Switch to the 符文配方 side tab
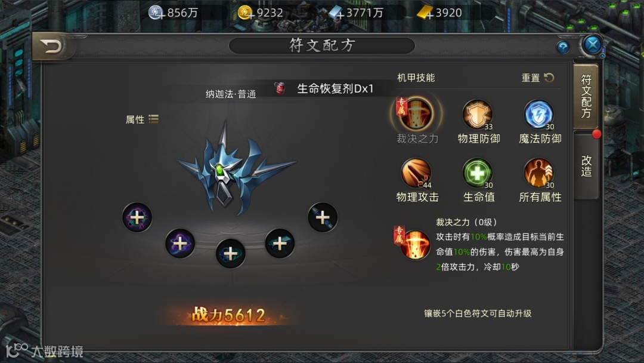The image size is (644, 363). [x=586, y=96]
